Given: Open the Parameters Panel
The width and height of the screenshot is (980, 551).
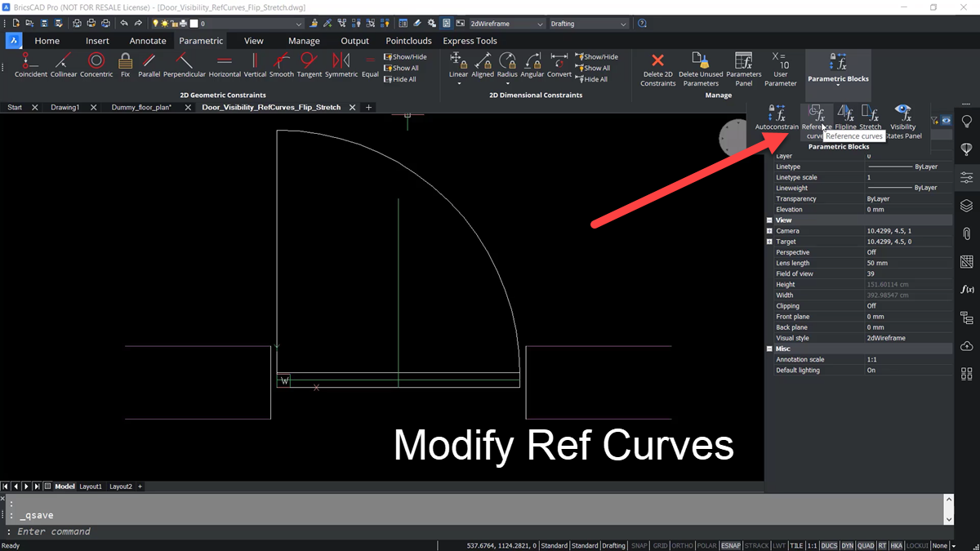Looking at the screenshot, I should 744,69.
